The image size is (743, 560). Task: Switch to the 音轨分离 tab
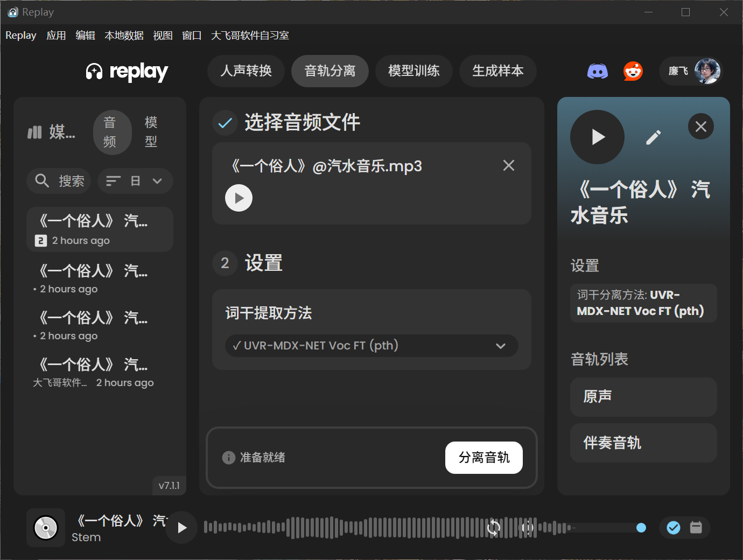330,71
